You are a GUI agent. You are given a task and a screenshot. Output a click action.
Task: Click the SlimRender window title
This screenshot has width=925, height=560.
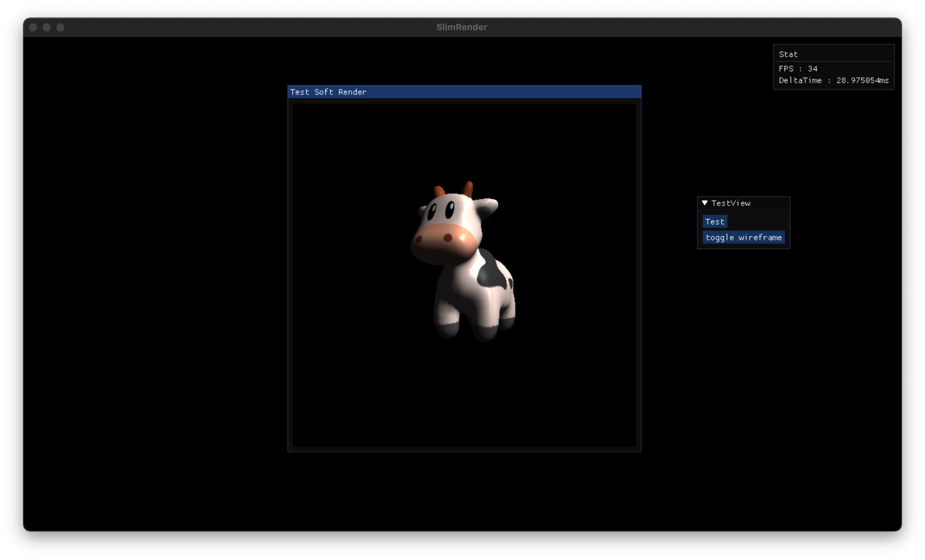tap(461, 27)
